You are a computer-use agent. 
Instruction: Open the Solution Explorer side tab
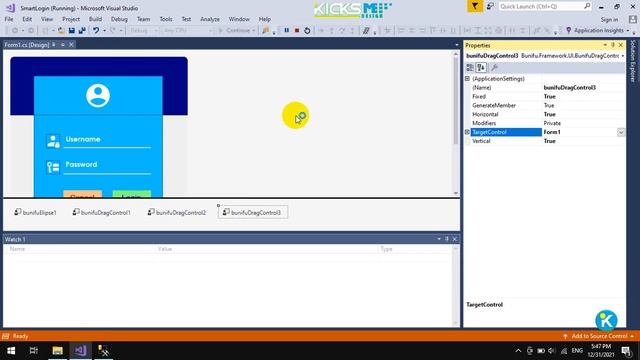click(x=633, y=61)
